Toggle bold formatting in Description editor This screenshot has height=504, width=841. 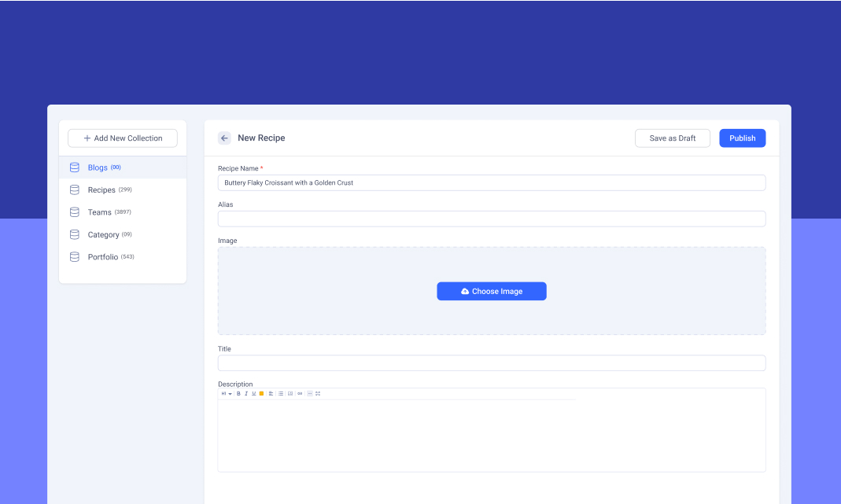pos(238,393)
